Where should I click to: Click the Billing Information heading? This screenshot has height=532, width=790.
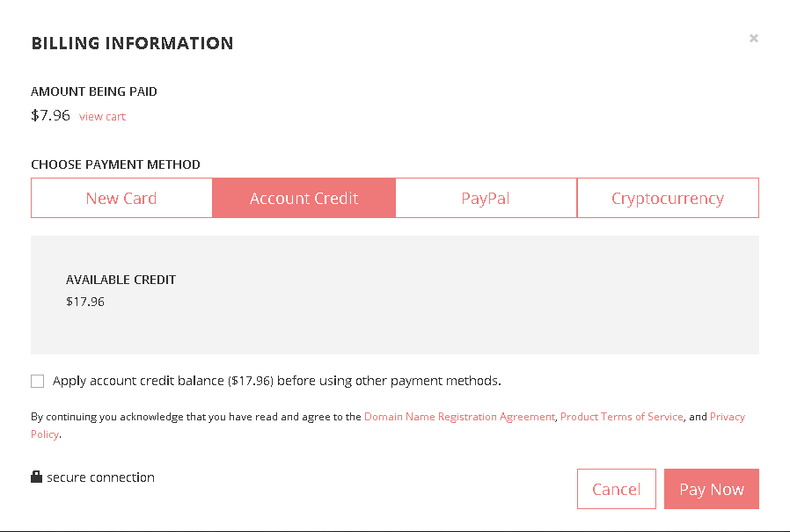tap(133, 43)
